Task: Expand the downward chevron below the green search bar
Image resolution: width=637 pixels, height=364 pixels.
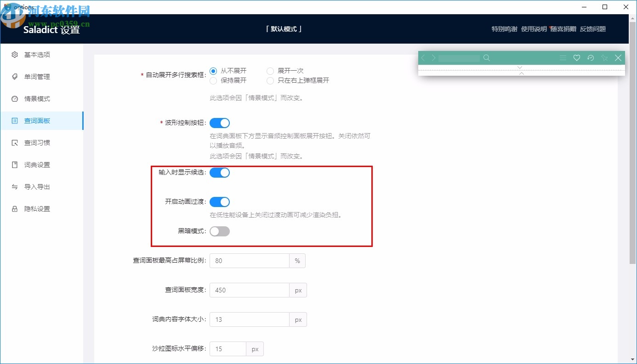Action: click(x=520, y=67)
